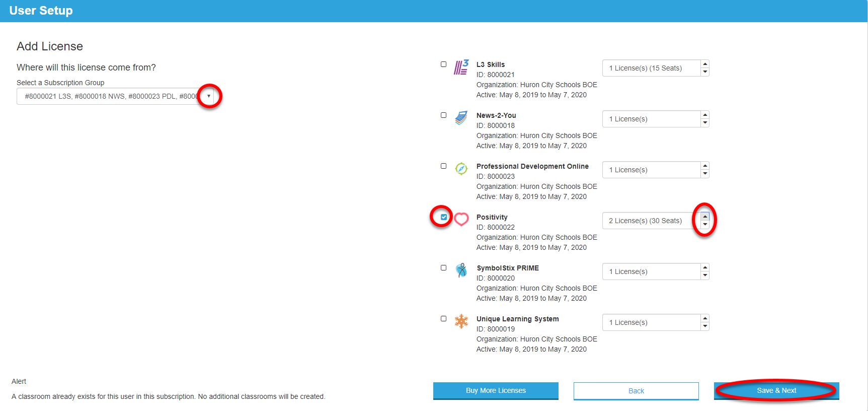The width and height of the screenshot is (868, 411).
Task: Select the SymbolStix PRIME product title
Action: click(508, 268)
